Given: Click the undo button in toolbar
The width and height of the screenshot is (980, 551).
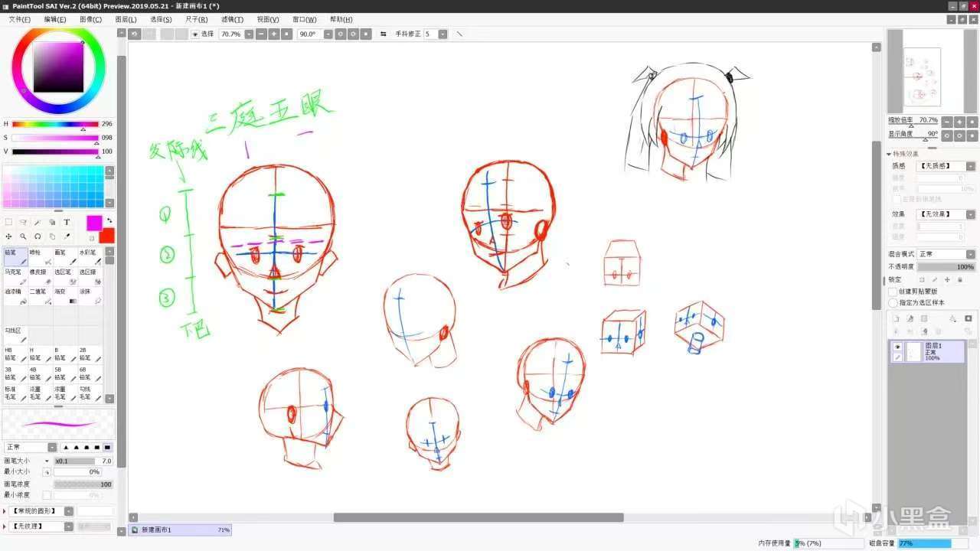Looking at the screenshot, I should pos(135,34).
